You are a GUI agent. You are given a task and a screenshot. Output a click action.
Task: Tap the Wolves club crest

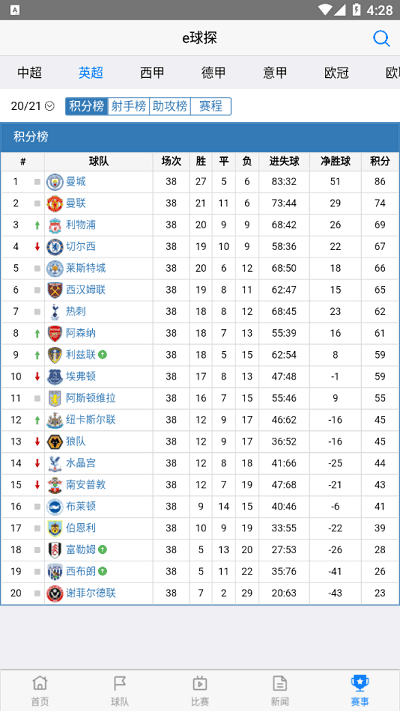(x=55, y=442)
